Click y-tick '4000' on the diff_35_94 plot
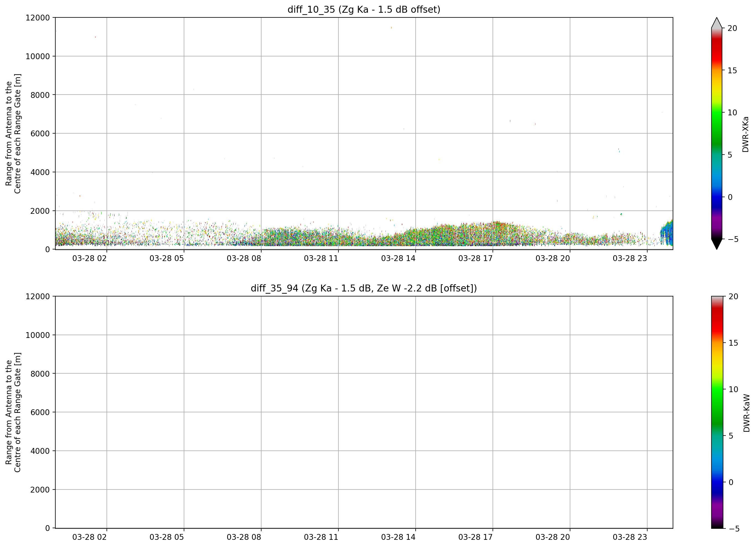This screenshot has height=547, width=756. coord(40,451)
